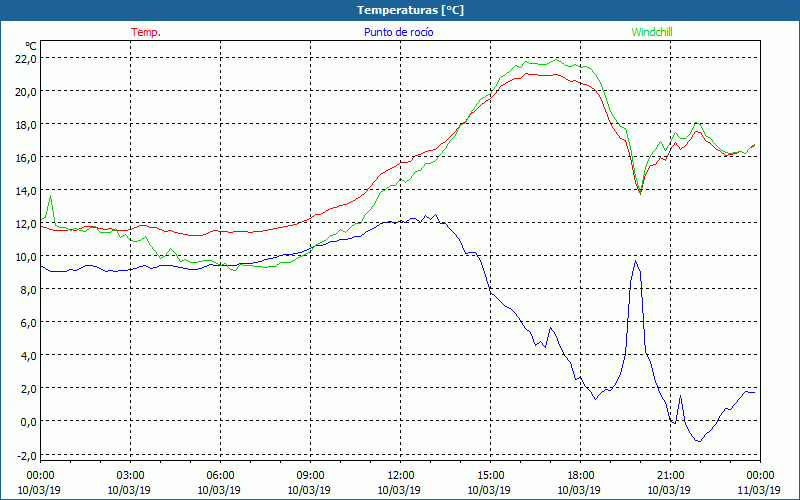Viewport: 800px width, 500px height.
Task: Click the 4,0 y-axis value
Action: (29, 356)
